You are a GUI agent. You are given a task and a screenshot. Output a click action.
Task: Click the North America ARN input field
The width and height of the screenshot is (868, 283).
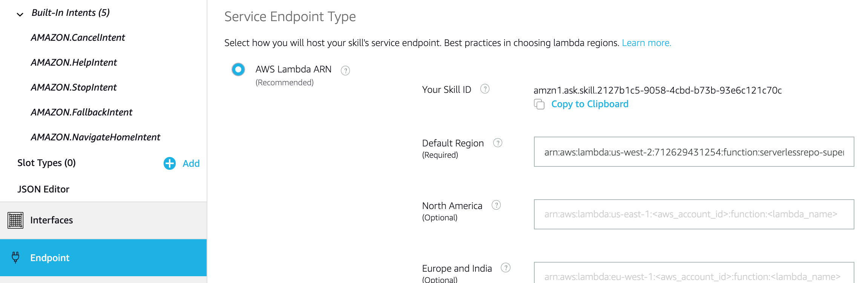(x=694, y=214)
